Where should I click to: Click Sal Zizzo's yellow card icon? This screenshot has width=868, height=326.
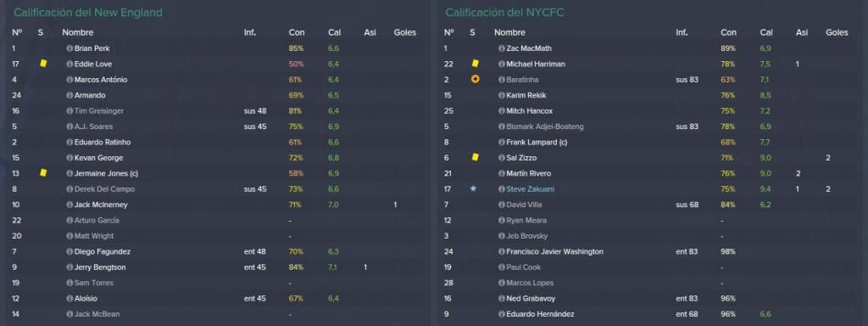[475, 158]
